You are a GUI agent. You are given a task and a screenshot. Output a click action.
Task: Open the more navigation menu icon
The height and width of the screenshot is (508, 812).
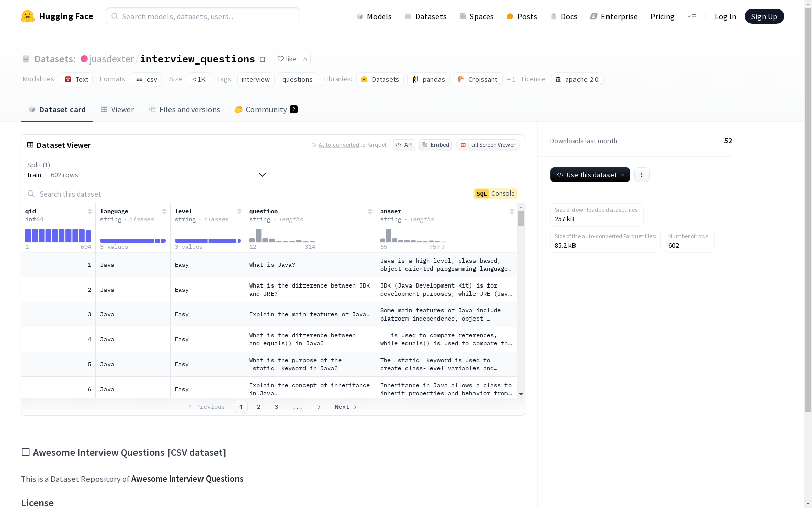(692, 16)
